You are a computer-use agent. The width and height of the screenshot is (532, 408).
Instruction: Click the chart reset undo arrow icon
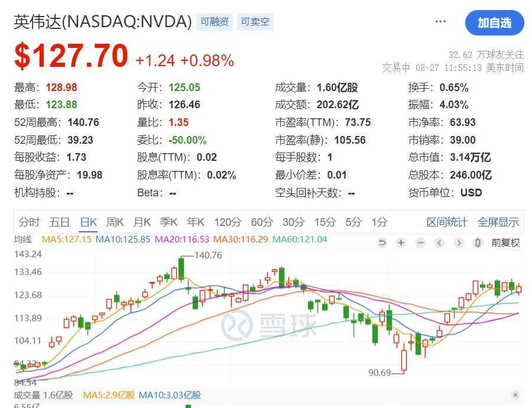(382, 242)
